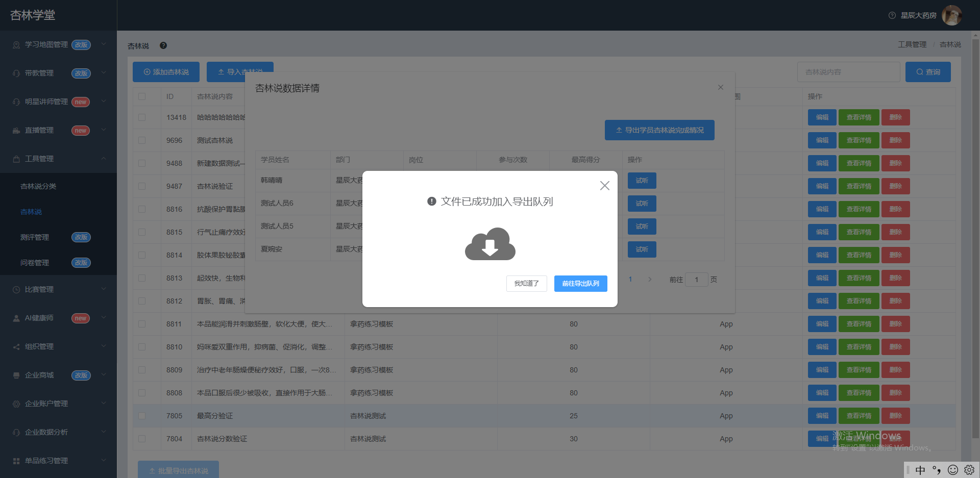Select the highlighted 杏林说 submenu item
The height and width of the screenshot is (478, 980).
tap(58, 212)
